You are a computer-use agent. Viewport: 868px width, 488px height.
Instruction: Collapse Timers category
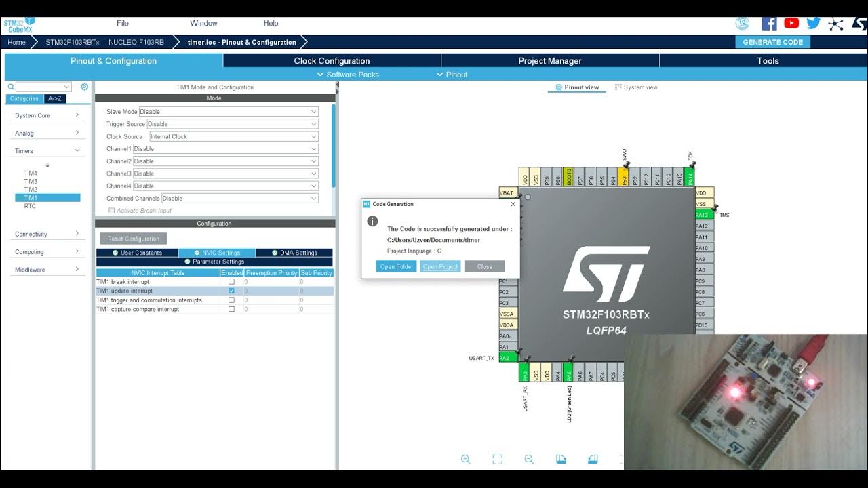tap(47, 151)
